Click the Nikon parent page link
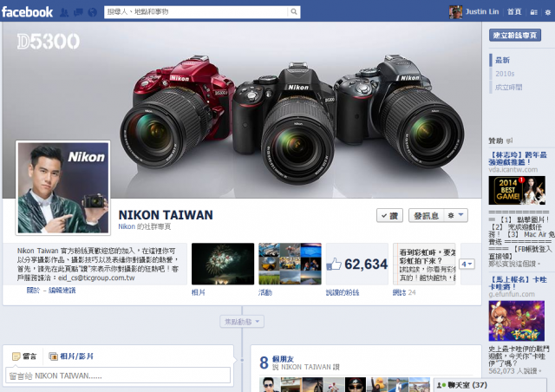The height and width of the screenshot is (392, 555). (127, 226)
